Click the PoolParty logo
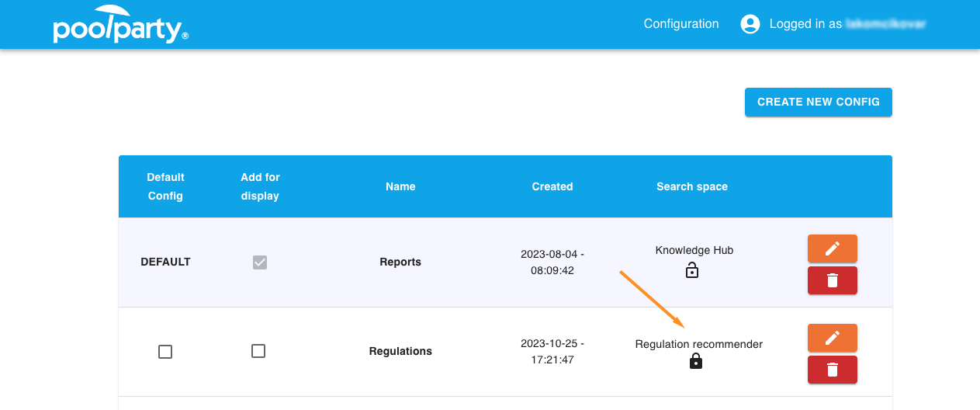Image resolution: width=980 pixels, height=410 pixels. tap(120, 24)
